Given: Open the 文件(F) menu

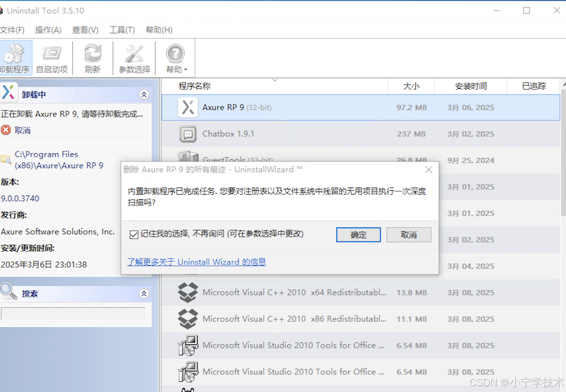Looking at the screenshot, I should point(12,30).
